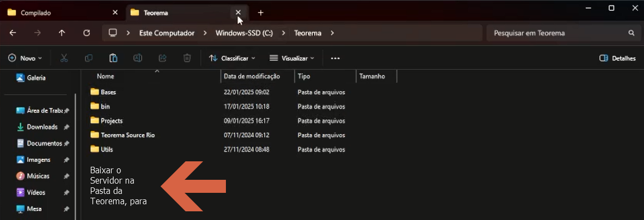
Task: Navigate to Windows-SSD (C:) in address bar
Action: [x=244, y=33]
